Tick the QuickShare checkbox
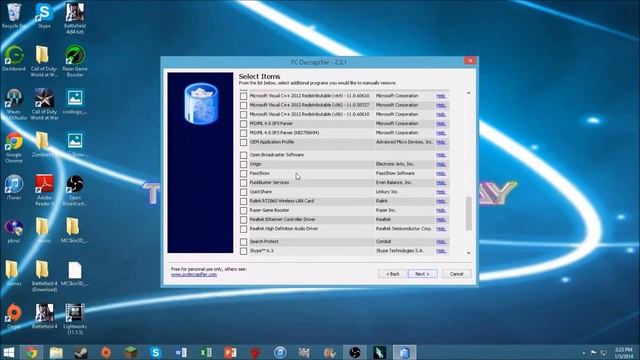Screen dimensions: 640x360 pos(244,192)
